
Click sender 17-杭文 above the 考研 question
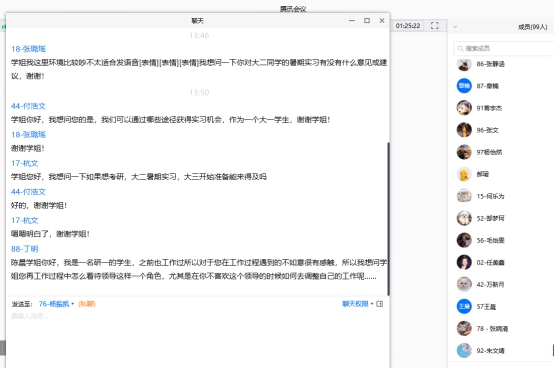point(24,163)
